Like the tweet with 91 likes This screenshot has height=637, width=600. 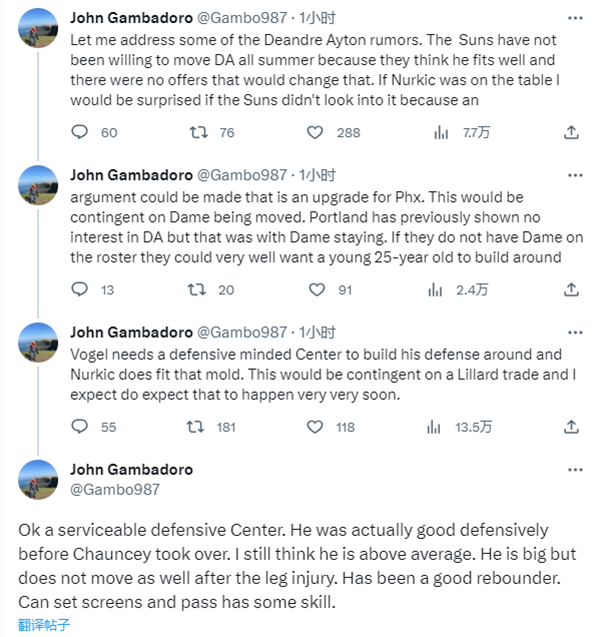[x=316, y=290]
